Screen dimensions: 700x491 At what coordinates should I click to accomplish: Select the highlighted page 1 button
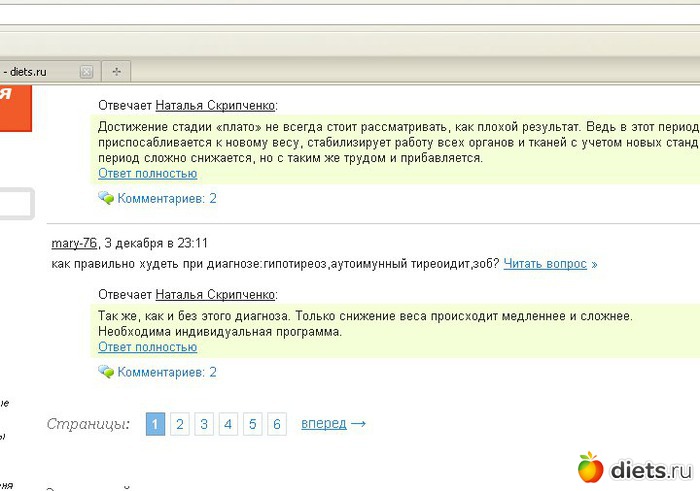coord(155,424)
